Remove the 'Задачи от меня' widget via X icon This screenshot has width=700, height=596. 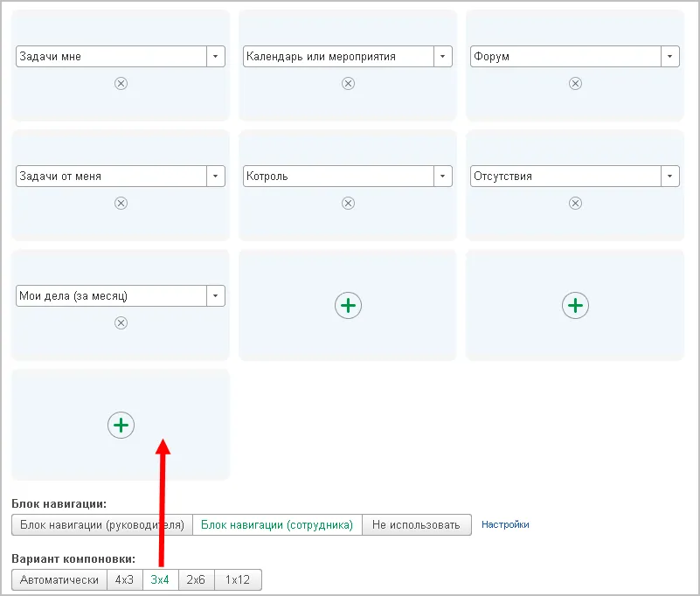point(121,203)
